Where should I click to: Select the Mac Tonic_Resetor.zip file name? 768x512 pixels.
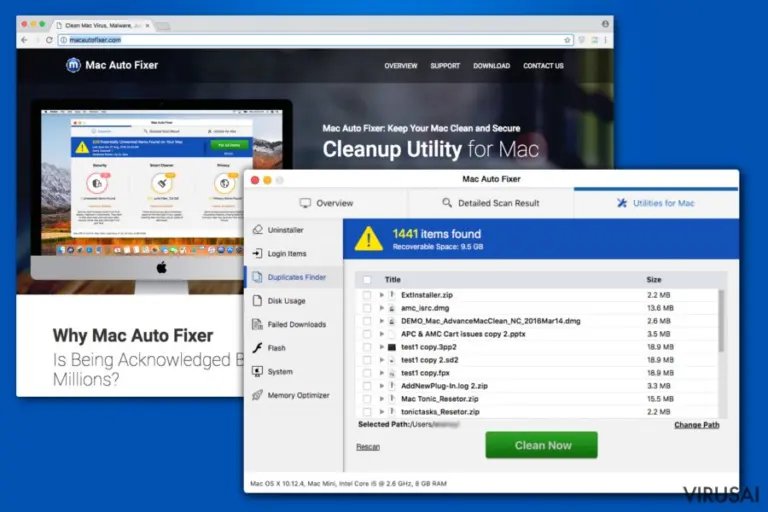439,399
